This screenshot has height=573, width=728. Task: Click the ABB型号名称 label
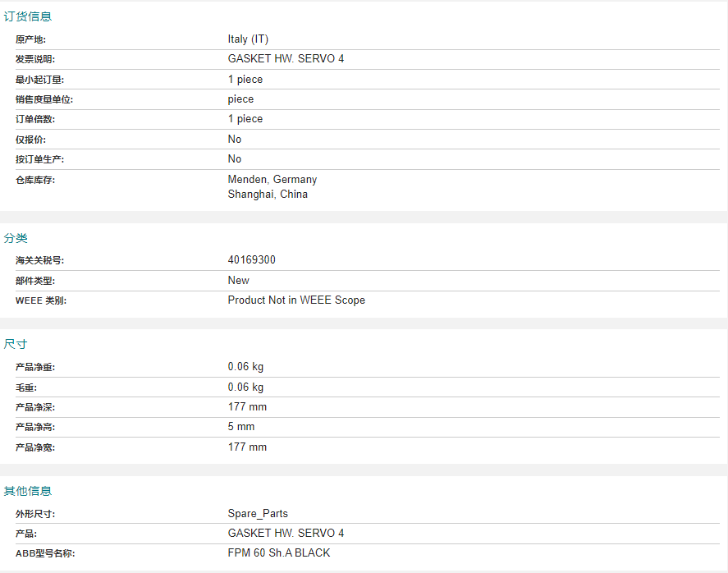coord(45,553)
